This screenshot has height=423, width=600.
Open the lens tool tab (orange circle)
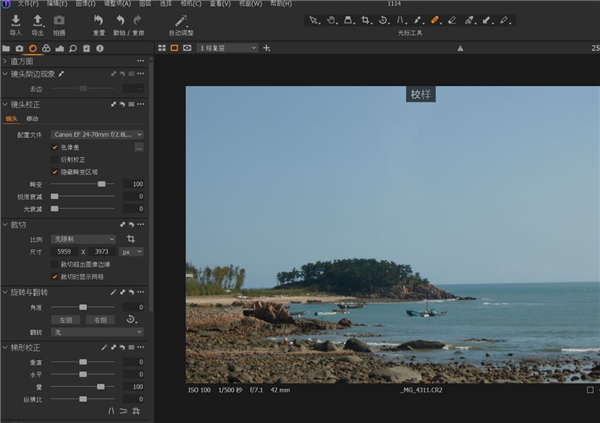click(x=33, y=48)
